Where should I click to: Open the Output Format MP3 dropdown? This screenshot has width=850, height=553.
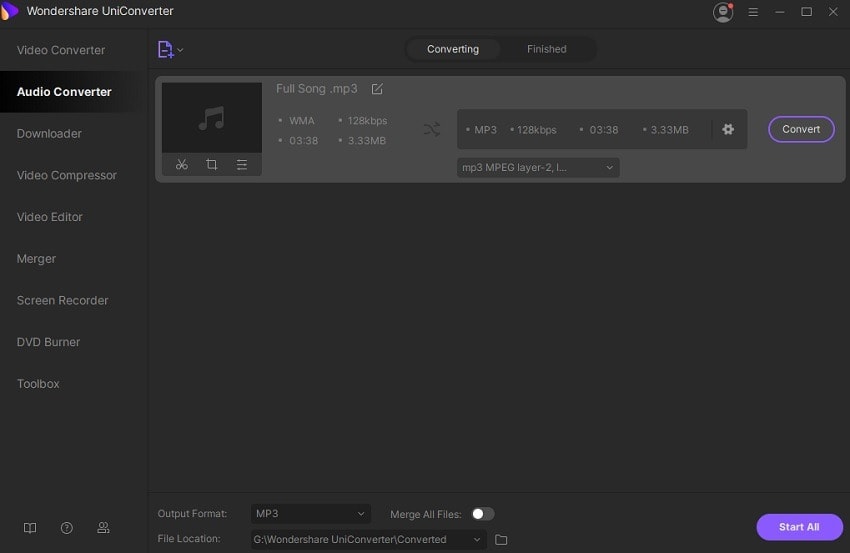(311, 513)
